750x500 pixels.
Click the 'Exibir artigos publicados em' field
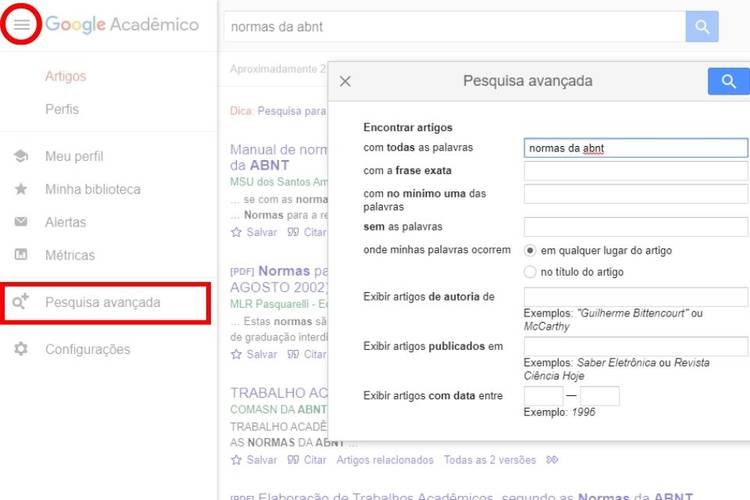tap(636, 346)
